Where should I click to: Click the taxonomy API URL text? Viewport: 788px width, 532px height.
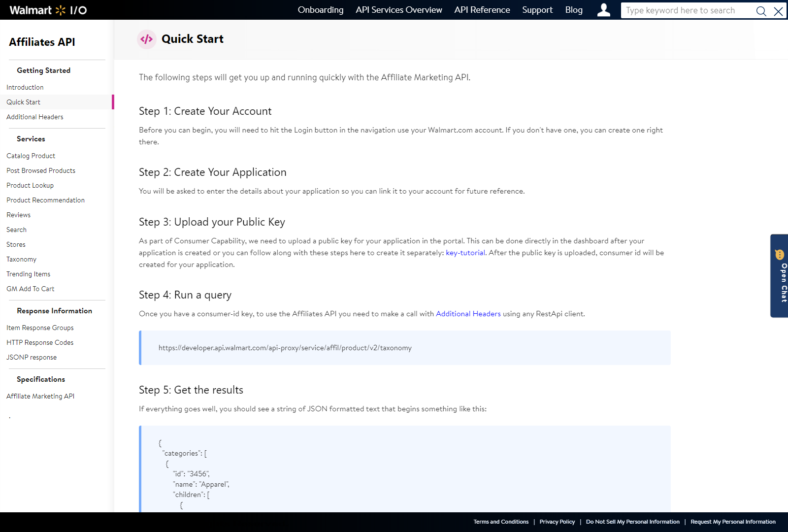285,348
